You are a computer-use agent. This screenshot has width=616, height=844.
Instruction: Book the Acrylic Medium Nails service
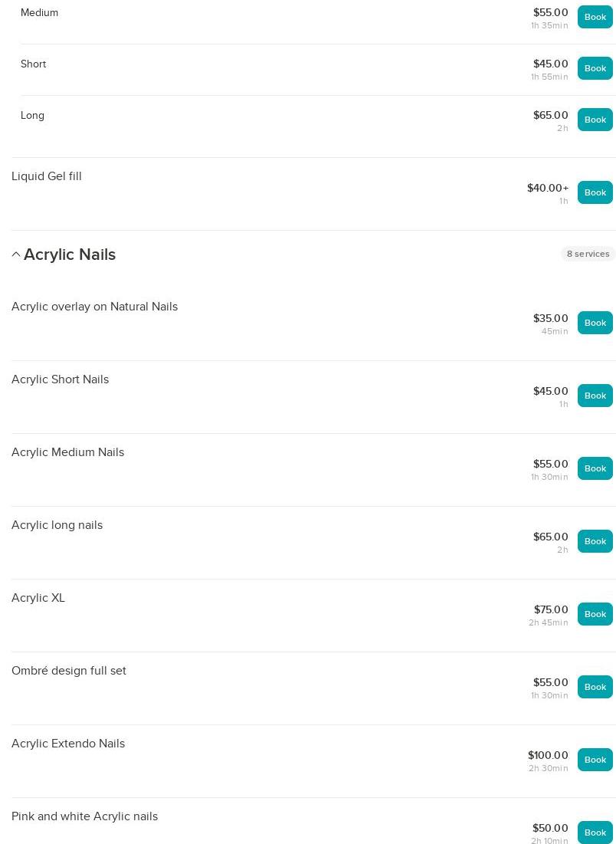pos(595,468)
